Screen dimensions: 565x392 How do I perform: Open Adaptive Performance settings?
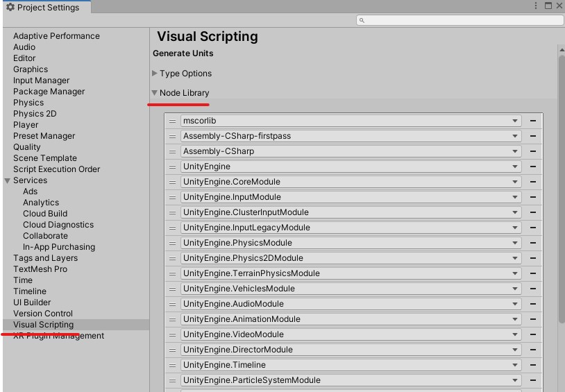pyautogui.click(x=57, y=36)
